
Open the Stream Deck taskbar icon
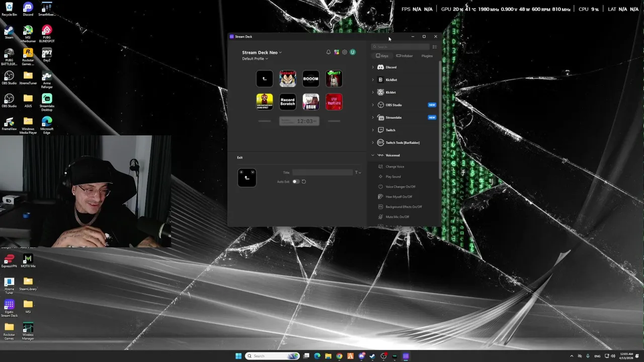(x=406, y=356)
